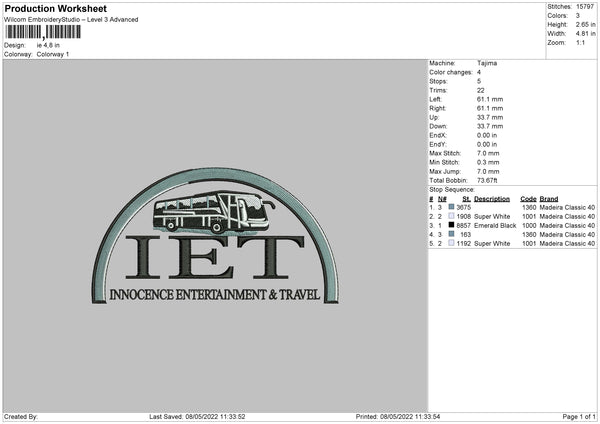Click Madeira Classic 40 in stop 4
The height and width of the screenshot is (424, 600).
[x=567, y=234]
